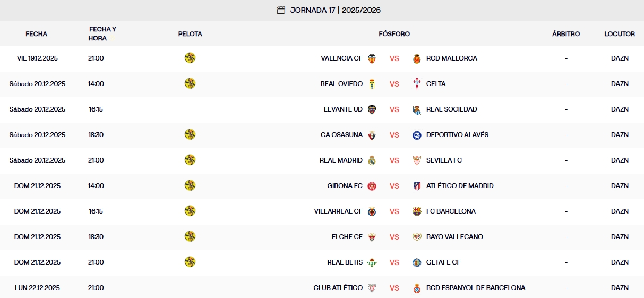The image size is (644, 298).
Task: Click the FECHA column header
Action: click(36, 34)
